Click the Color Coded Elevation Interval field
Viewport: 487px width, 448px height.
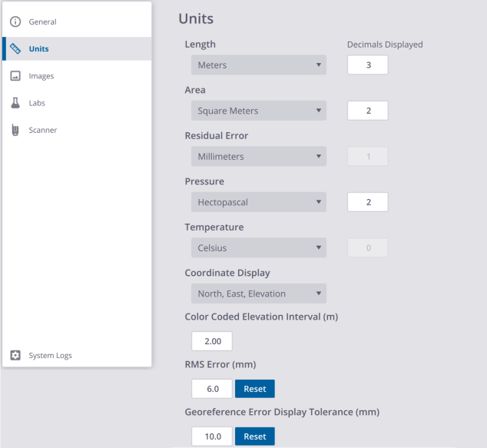click(x=211, y=341)
